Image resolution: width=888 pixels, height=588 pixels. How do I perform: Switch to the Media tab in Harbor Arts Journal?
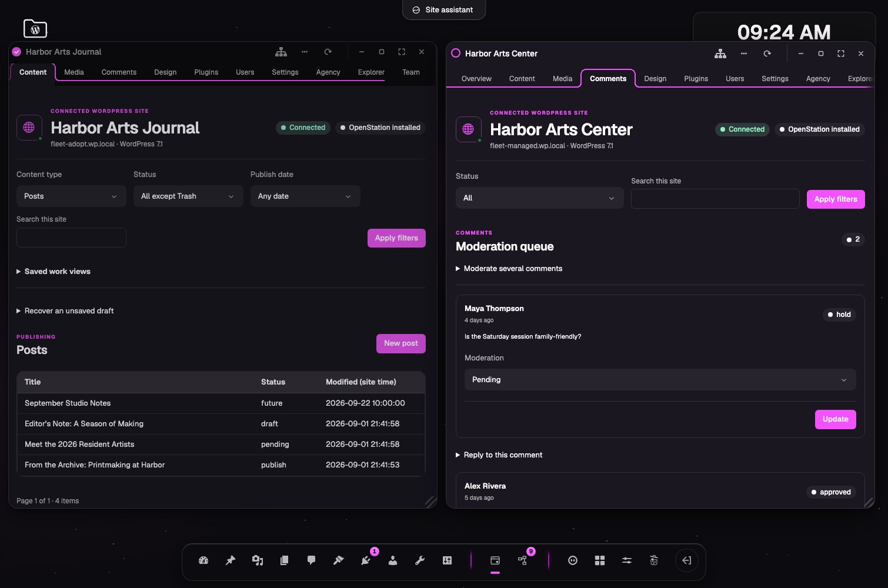(74, 72)
